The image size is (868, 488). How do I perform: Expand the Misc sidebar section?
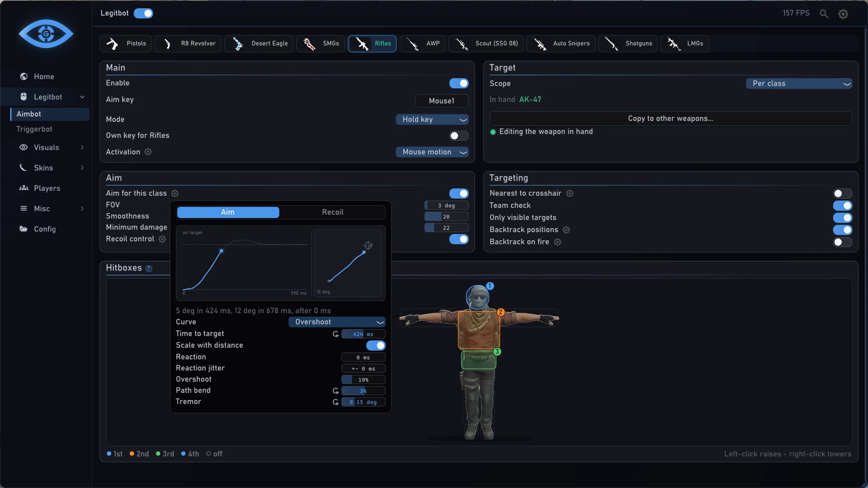[x=82, y=209]
